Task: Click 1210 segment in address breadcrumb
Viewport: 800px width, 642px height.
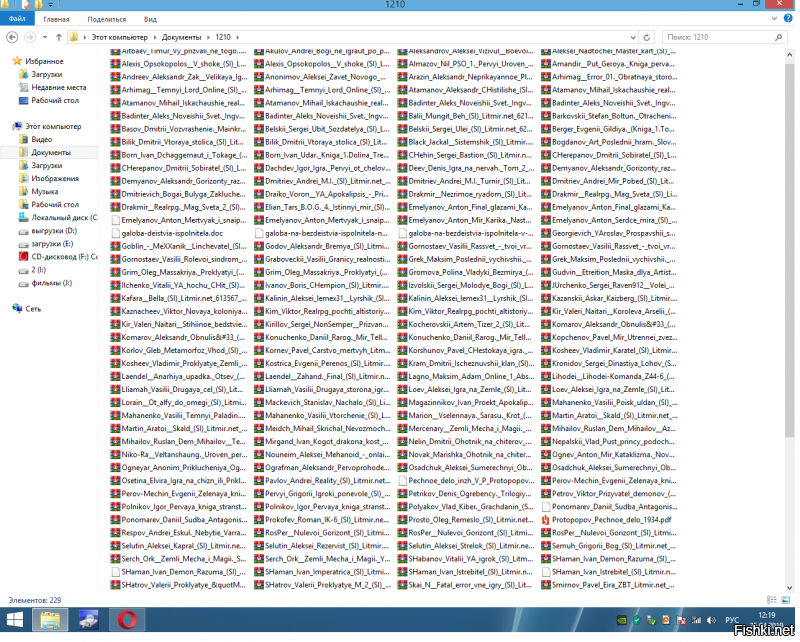Action: 223,37
